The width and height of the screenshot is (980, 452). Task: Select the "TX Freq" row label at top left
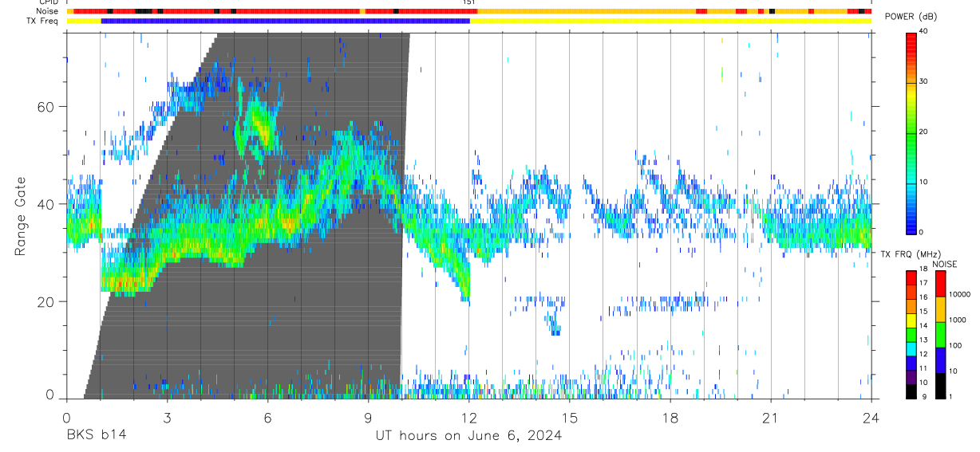44,21
